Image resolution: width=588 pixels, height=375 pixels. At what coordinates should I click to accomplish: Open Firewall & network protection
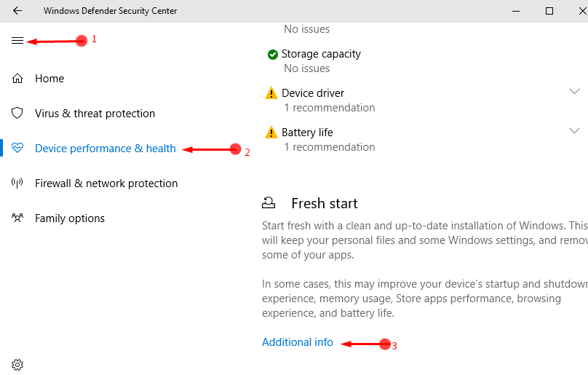[106, 183]
